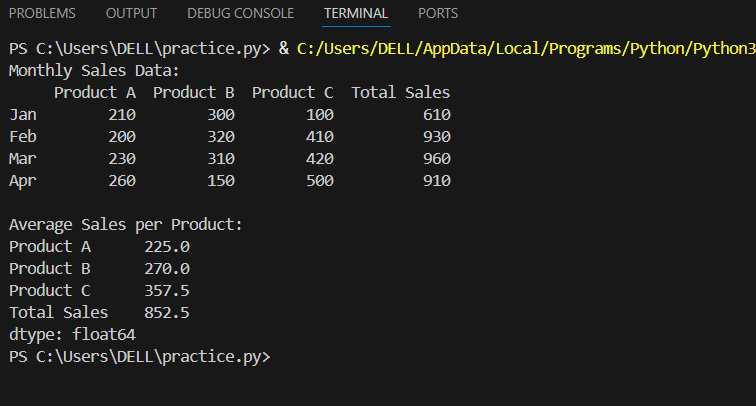
Task: Click the average value 270.0
Action: (167, 269)
